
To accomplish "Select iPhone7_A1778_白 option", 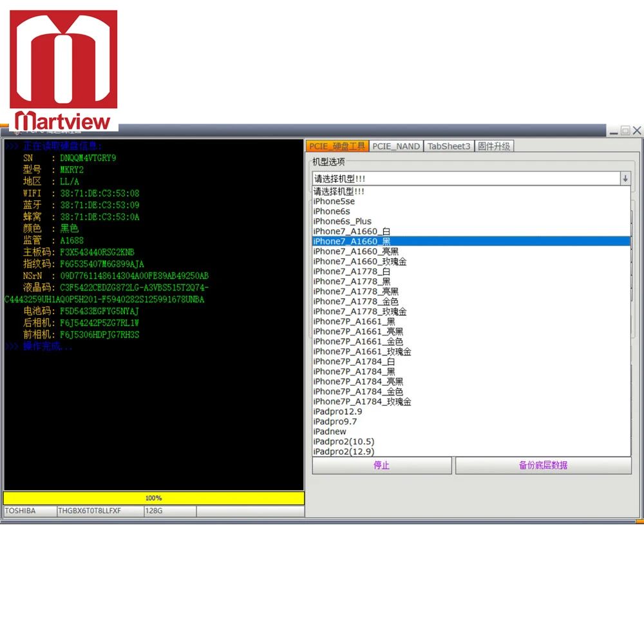I will [471, 272].
